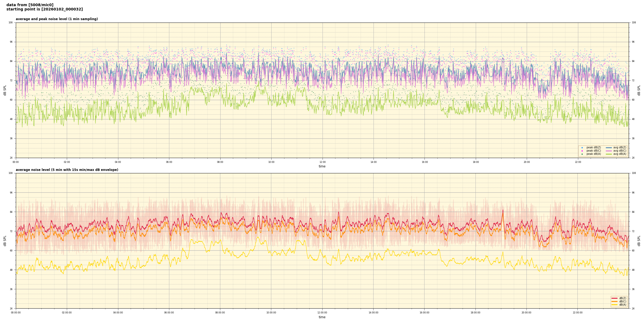Click the 'average and peak noise level' title
The image size is (644, 322).
(x=57, y=19)
